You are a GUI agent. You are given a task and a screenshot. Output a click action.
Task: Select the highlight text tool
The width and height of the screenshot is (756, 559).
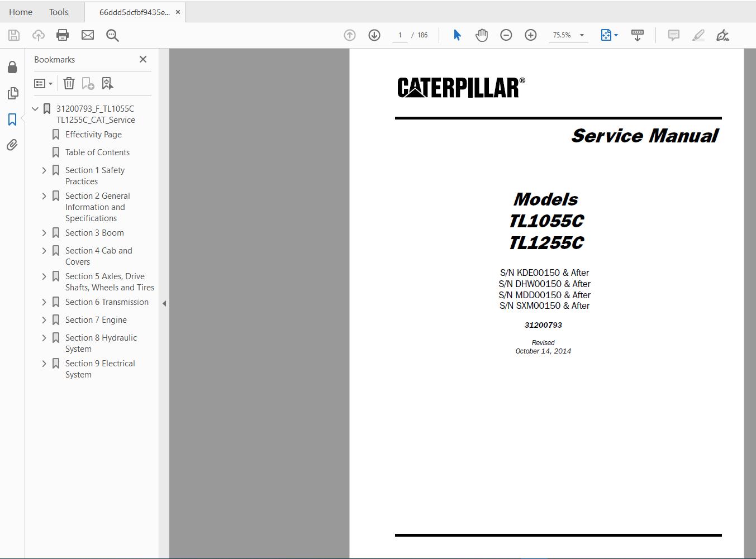[x=698, y=35]
